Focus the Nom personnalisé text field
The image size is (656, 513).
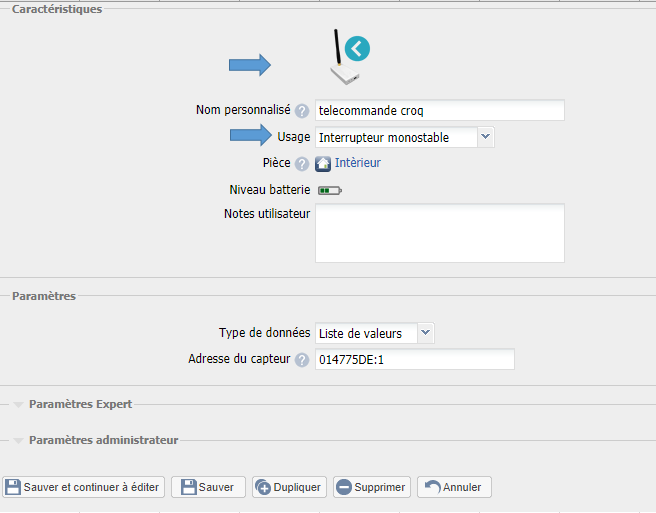click(440, 111)
